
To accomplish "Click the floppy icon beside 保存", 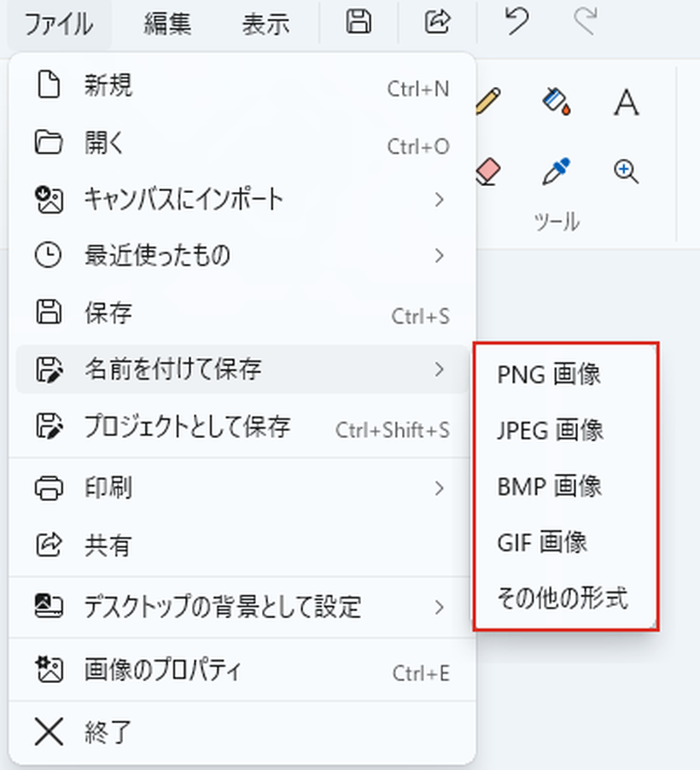I will pos(49,312).
